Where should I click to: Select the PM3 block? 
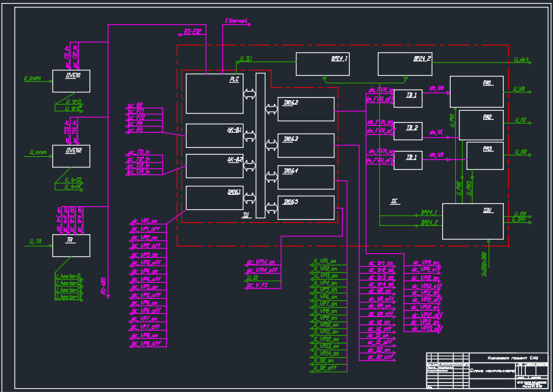pyautogui.click(x=480, y=155)
